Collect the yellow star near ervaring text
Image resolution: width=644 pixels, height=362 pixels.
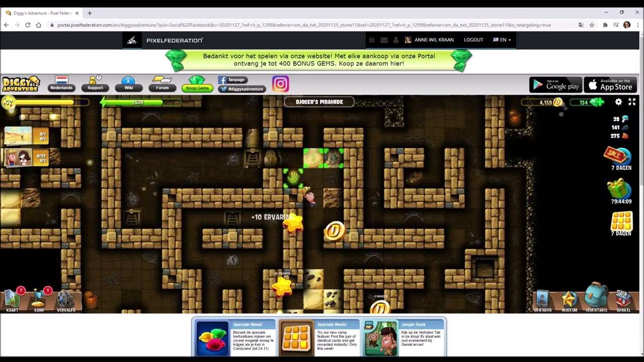coord(293,222)
